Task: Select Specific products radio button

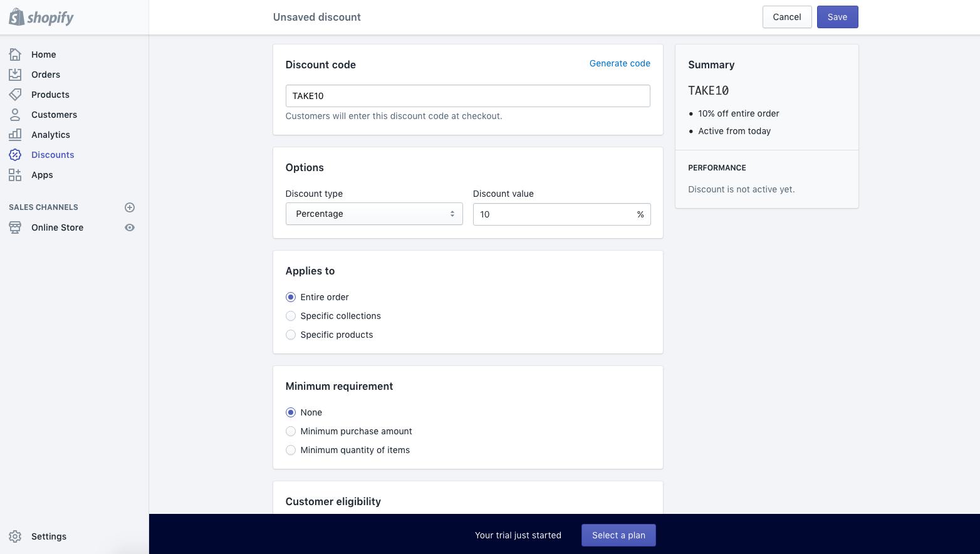Action: click(x=291, y=335)
